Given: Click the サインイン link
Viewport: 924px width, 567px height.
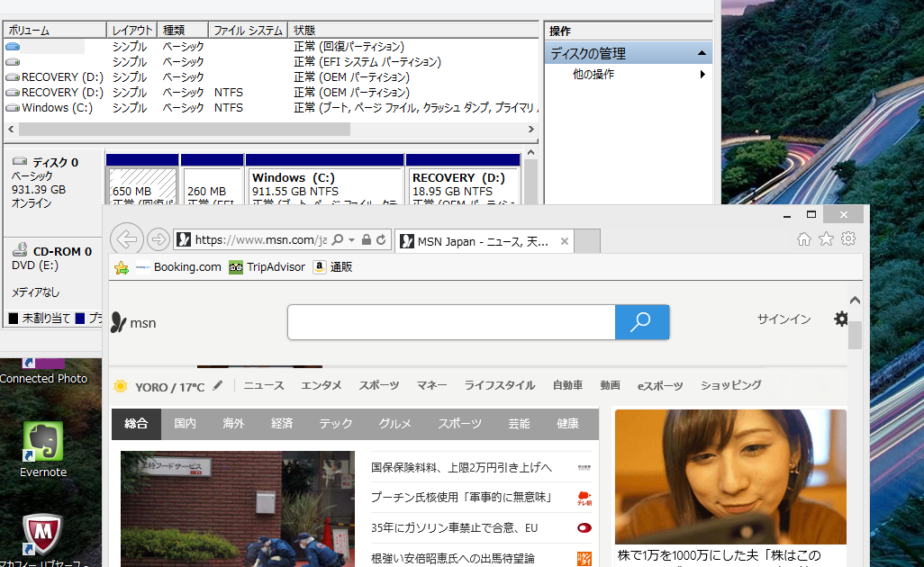Looking at the screenshot, I should [x=784, y=319].
